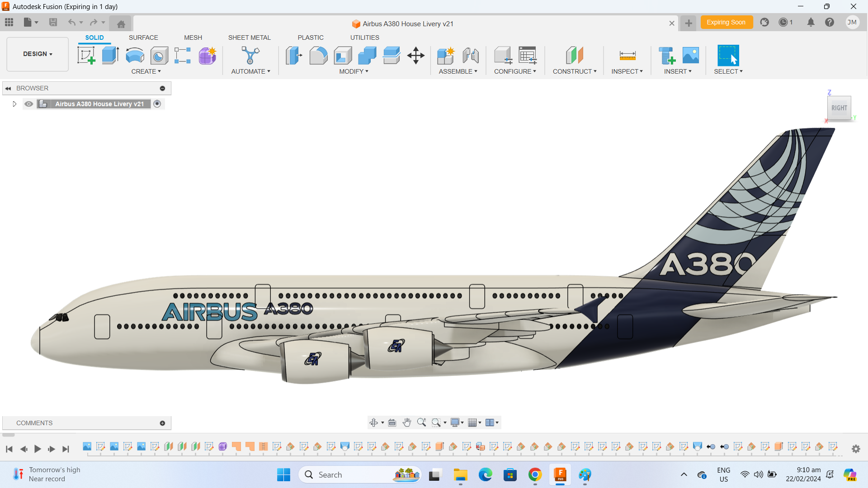Viewport: 868px width, 488px height.
Task: Select the Move/Copy tool
Action: (415, 55)
